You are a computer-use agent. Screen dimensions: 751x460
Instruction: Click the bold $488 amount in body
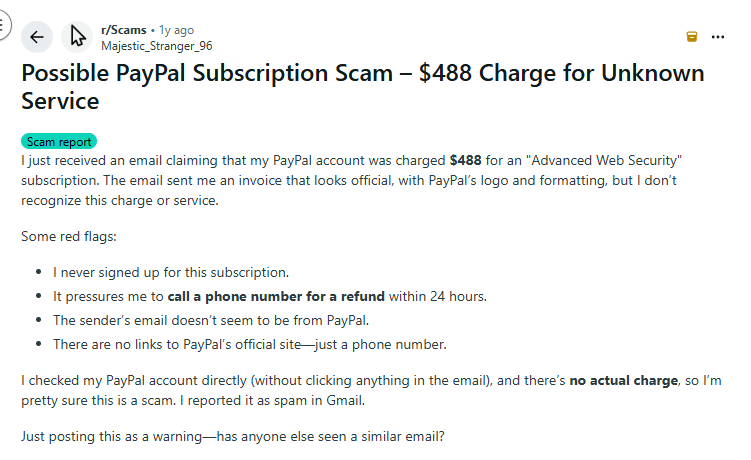[465, 160]
